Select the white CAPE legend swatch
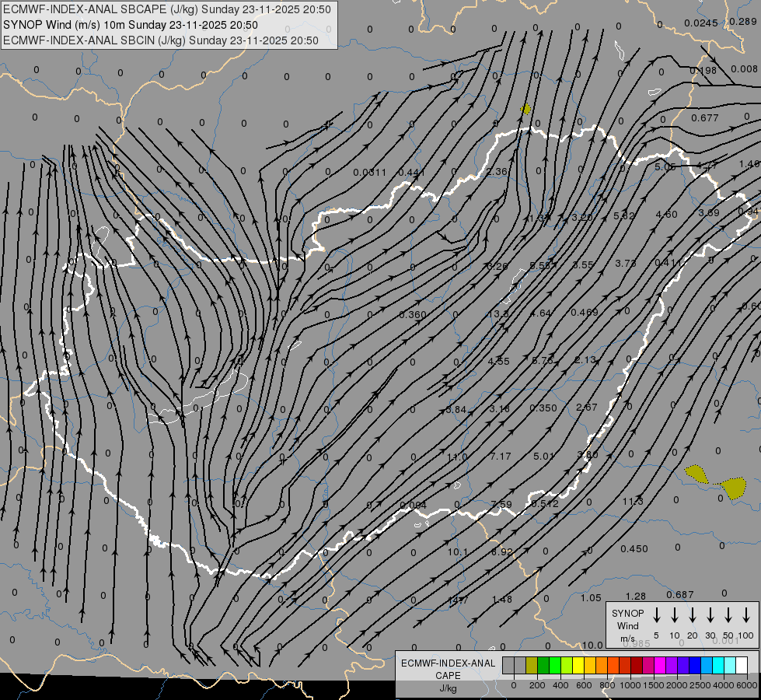The image size is (761, 700). [741, 666]
